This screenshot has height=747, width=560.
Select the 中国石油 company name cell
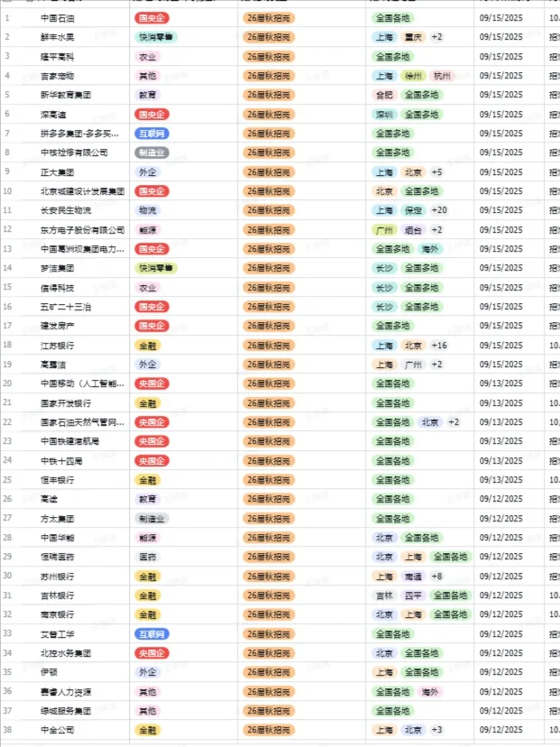tap(57, 18)
